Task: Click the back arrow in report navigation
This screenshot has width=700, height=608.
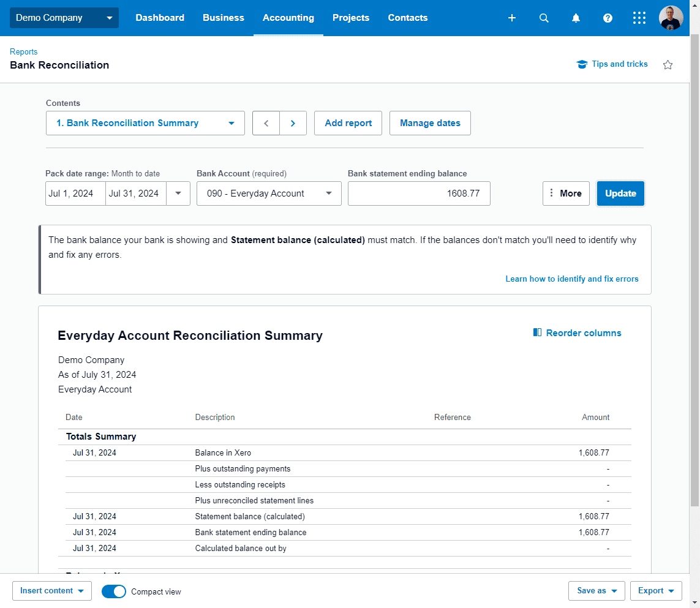Action: [266, 123]
